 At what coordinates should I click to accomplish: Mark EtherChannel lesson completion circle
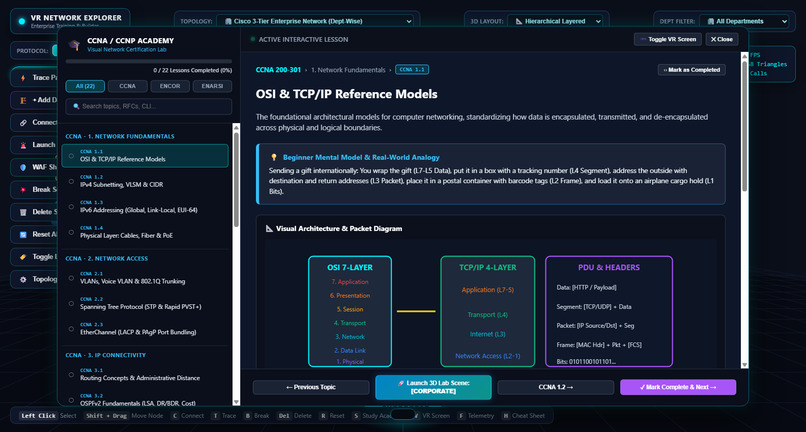pyautogui.click(x=71, y=329)
